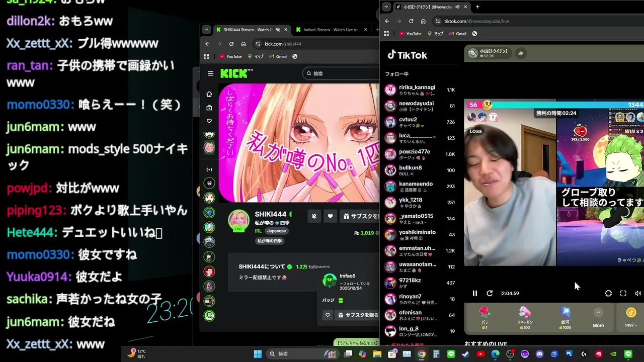The height and width of the screenshot is (362, 644).
Task: Follow SHIKI444 with heart button
Action: (x=330, y=216)
